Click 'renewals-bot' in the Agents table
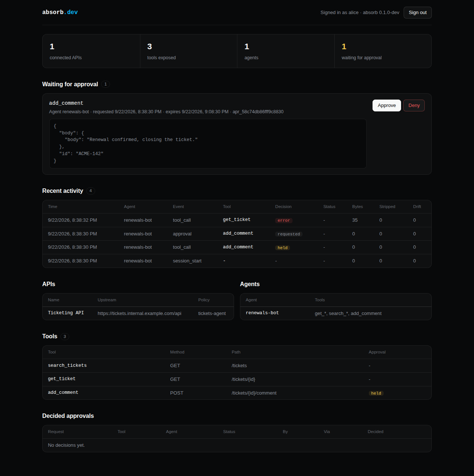The height and width of the screenshot is (476, 474). tap(262, 313)
